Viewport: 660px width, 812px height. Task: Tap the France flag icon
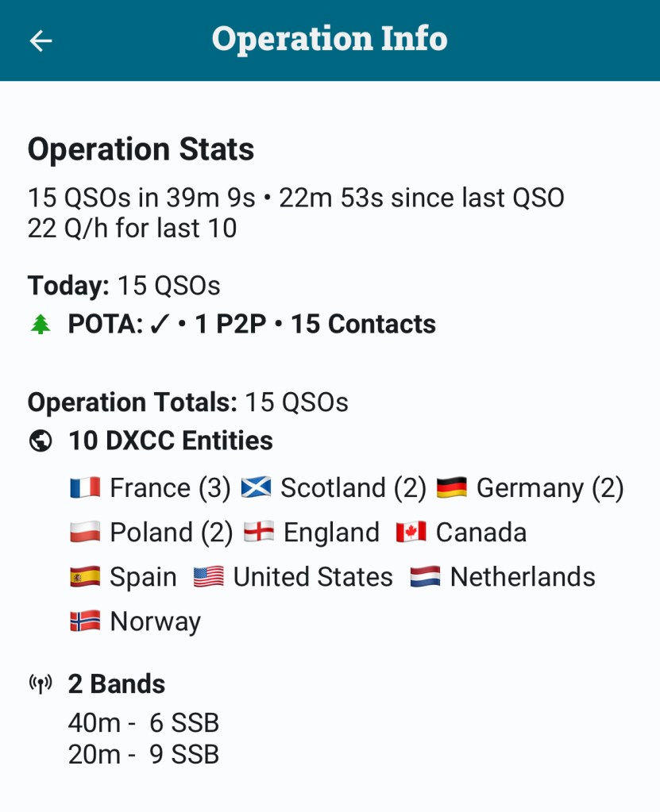85,487
